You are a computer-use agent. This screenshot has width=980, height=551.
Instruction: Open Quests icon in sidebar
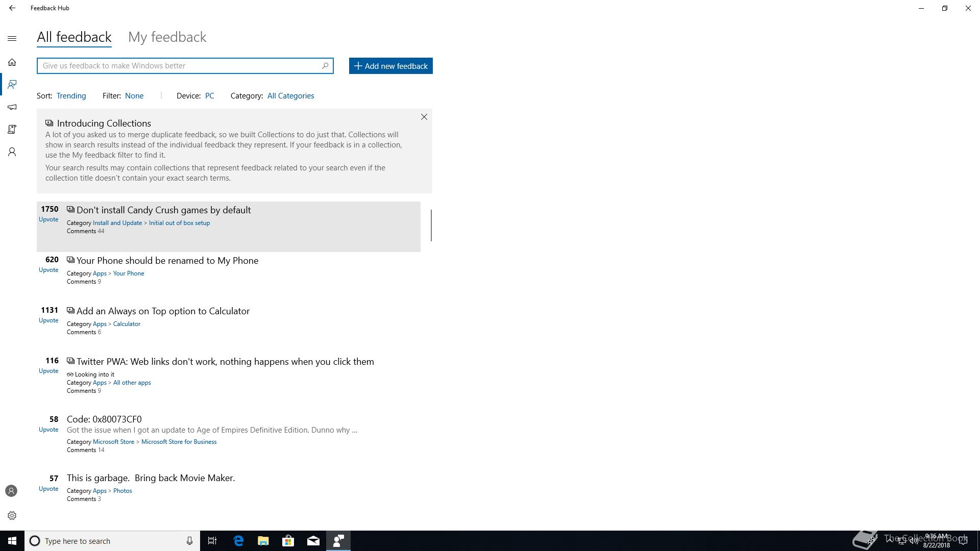click(x=12, y=129)
